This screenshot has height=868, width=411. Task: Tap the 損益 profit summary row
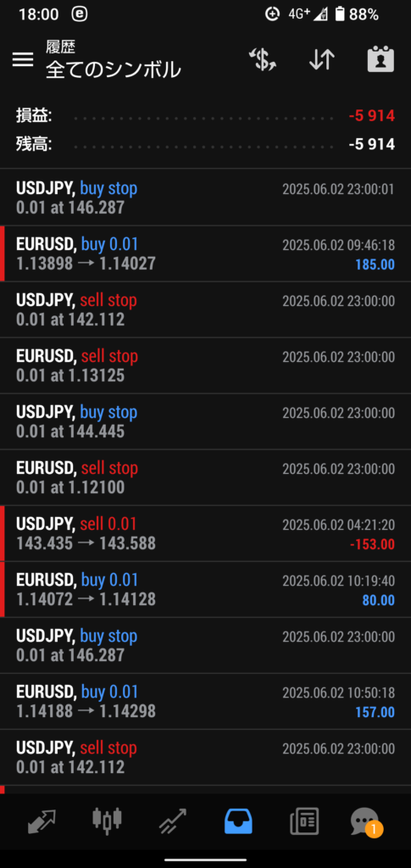pyautogui.click(x=205, y=116)
